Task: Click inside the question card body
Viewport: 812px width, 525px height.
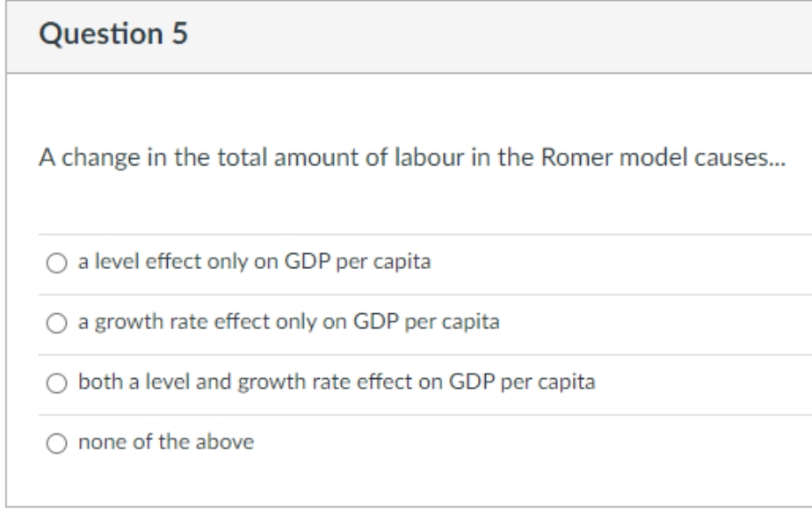Action: point(395,202)
